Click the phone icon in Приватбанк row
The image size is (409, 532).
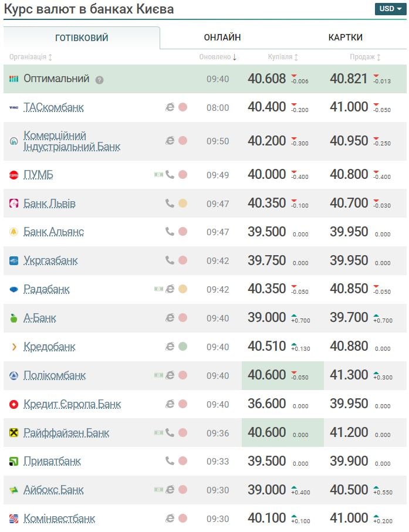pyautogui.click(x=170, y=460)
